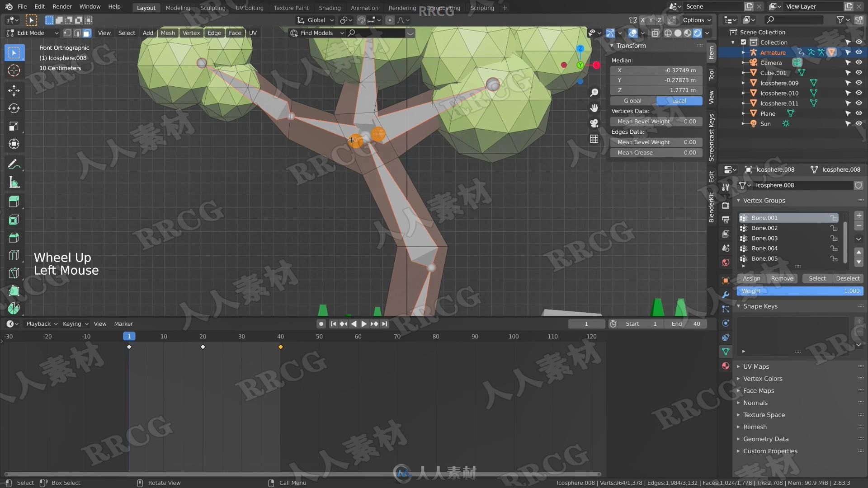The width and height of the screenshot is (868, 488).
Task: Hide the Camera object in viewport
Action: tap(859, 63)
